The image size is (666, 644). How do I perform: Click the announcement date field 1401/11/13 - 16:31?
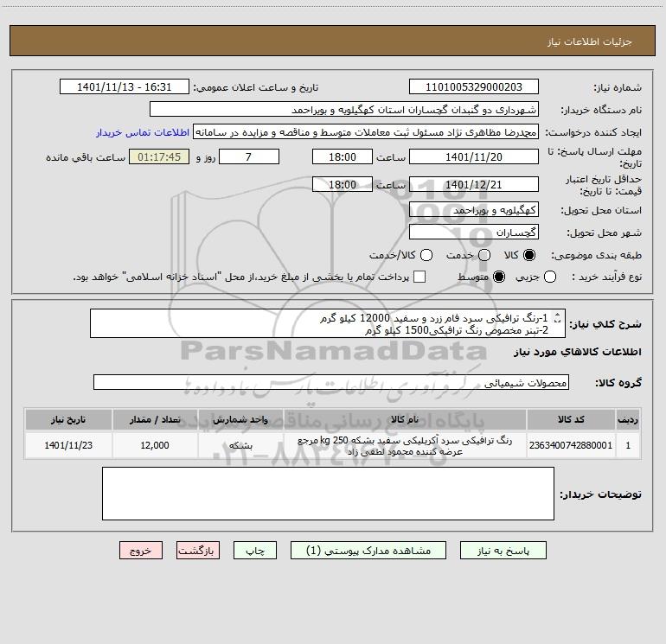pyautogui.click(x=124, y=87)
